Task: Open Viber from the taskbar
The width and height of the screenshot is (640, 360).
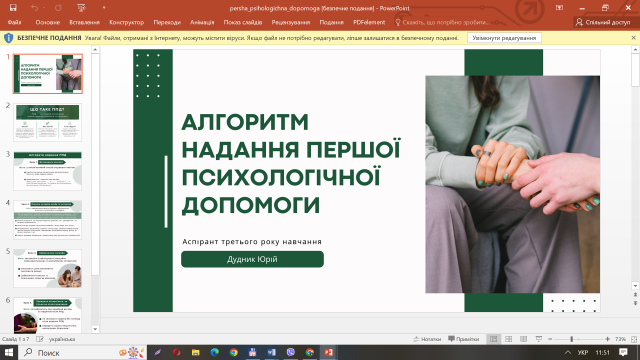Action: (291, 352)
